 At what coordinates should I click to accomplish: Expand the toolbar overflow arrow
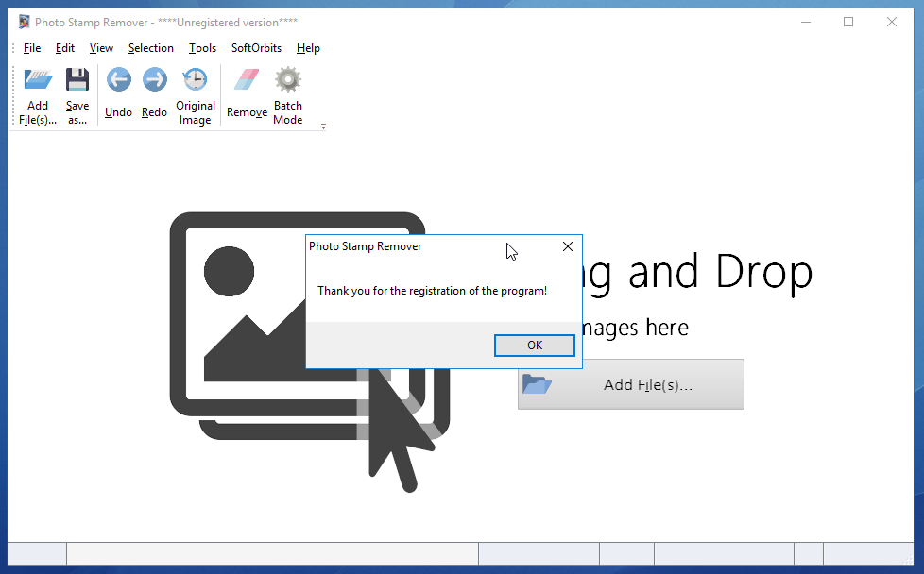(323, 127)
